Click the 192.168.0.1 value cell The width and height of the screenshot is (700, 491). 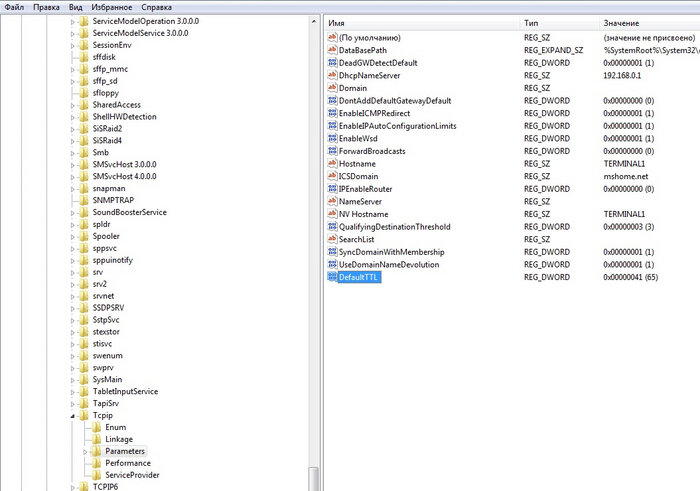click(x=622, y=75)
